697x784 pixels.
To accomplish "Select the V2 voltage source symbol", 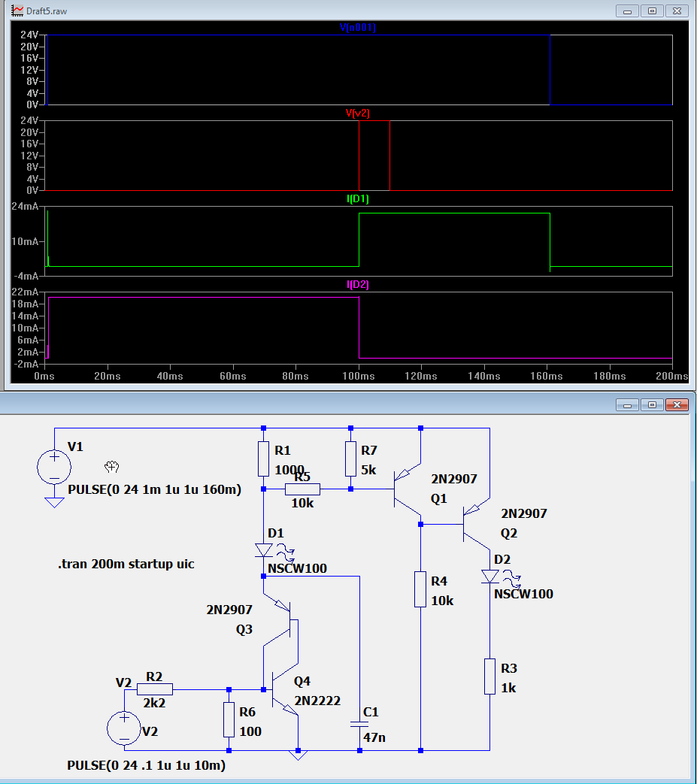I will point(124,728).
